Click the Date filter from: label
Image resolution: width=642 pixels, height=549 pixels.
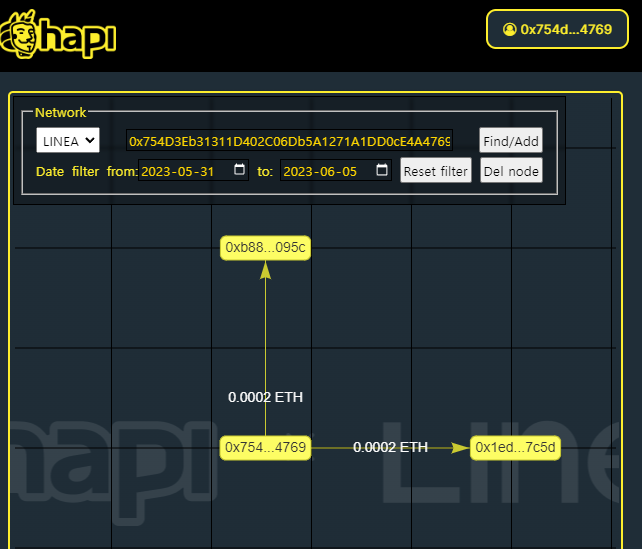87,171
